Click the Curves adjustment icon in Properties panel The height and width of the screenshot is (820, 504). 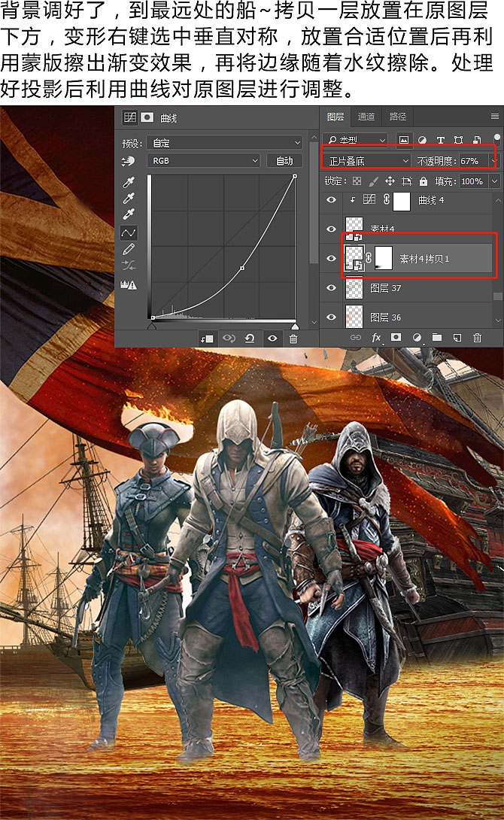tap(129, 117)
